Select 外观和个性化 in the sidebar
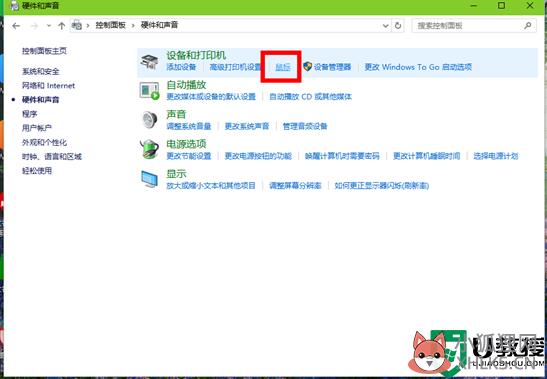 [x=44, y=142]
